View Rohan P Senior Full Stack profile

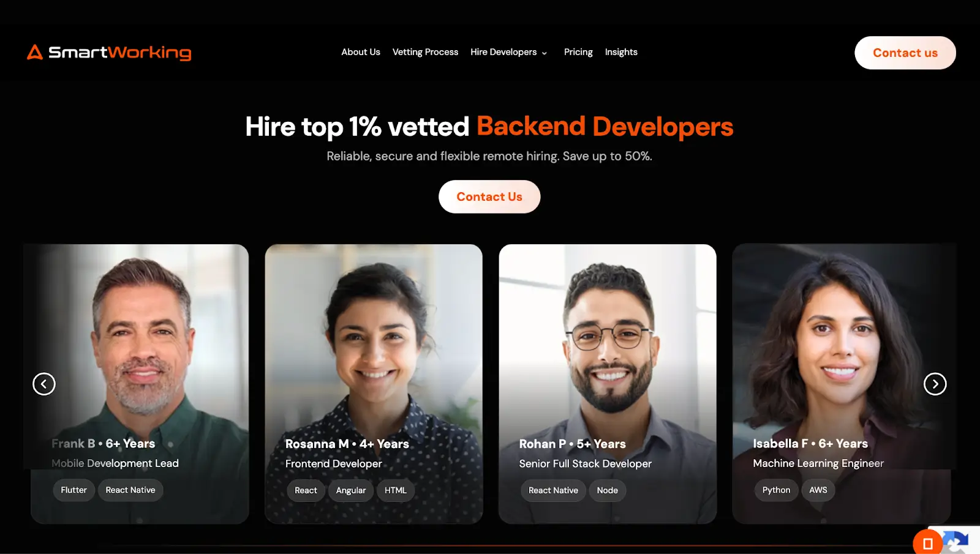tap(608, 384)
